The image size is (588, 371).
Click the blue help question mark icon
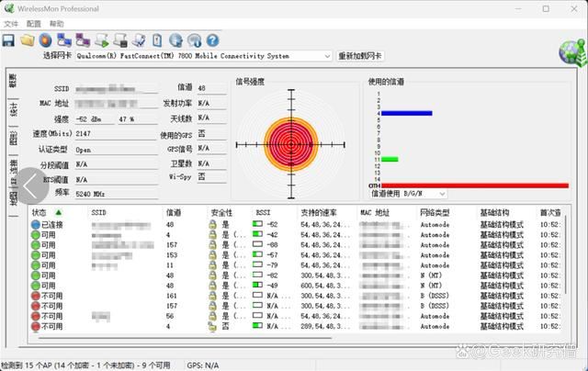212,40
